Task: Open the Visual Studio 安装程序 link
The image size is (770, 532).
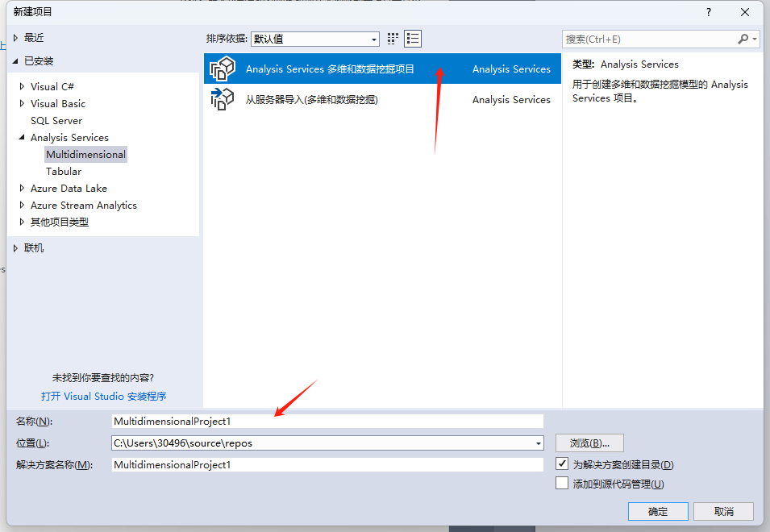Action: click(104, 396)
